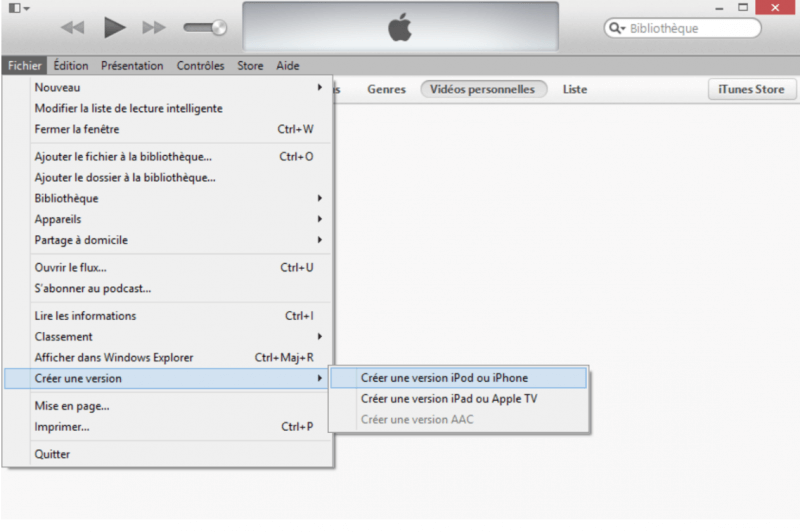Image resolution: width=800 pixels, height=532 pixels.
Task: Choose Créer une version iPad ou Apple TV
Action: 459,399
